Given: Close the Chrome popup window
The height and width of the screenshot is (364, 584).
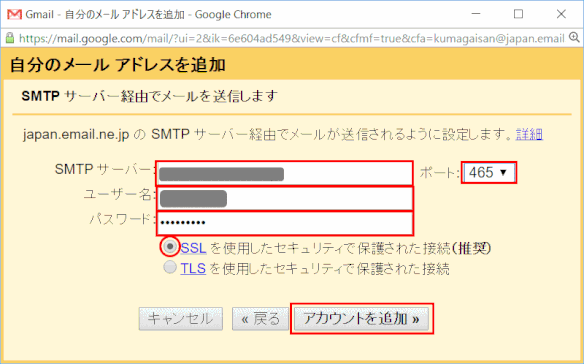Looking at the screenshot, I should (561, 14).
